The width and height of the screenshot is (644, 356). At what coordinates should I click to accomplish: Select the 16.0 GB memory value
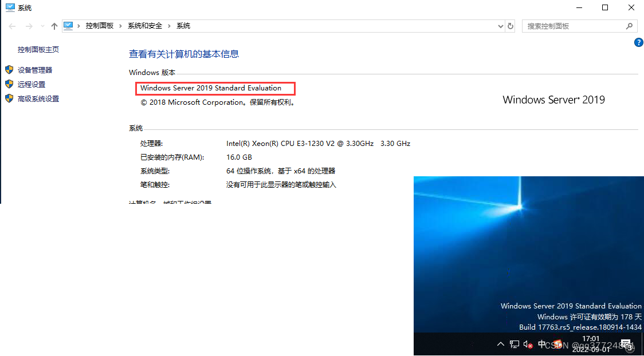pyautogui.click(x=239, y=157)
